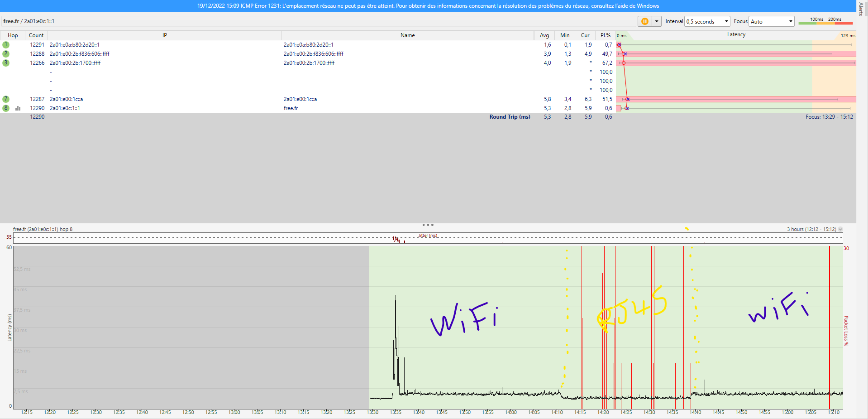Select the free.fr row in the Name column
Image resolution: width=868 pixels, height=419 pixels.
[291, 108]
